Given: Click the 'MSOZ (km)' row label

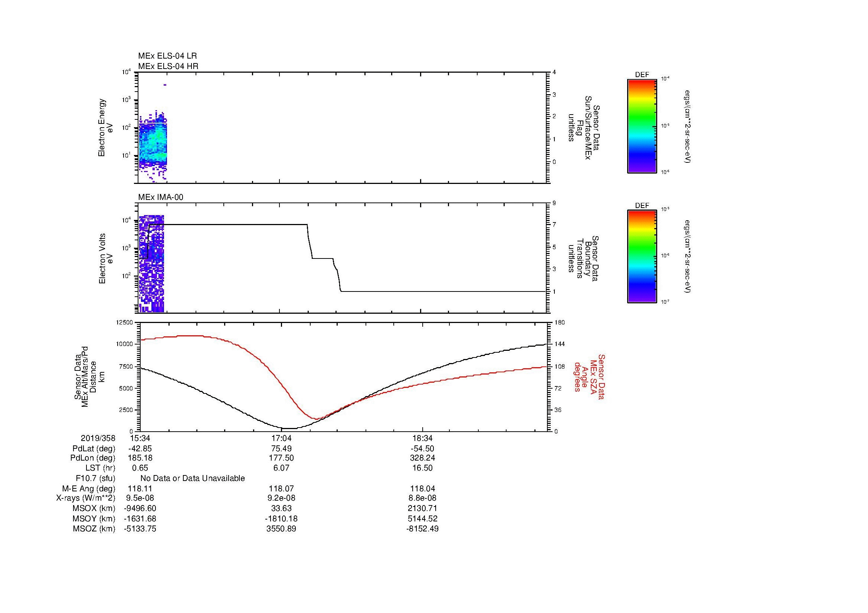Looking at the screenshot, I should pos(94,529).
